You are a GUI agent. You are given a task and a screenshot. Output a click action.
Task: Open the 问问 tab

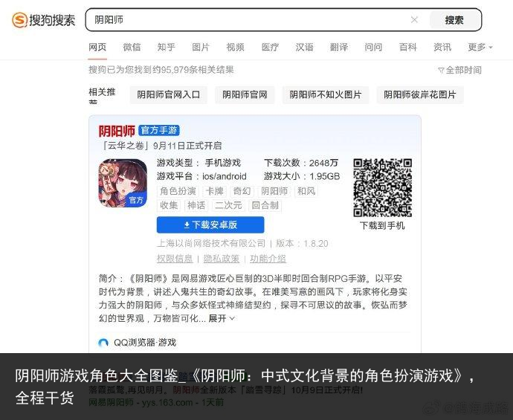373,47
